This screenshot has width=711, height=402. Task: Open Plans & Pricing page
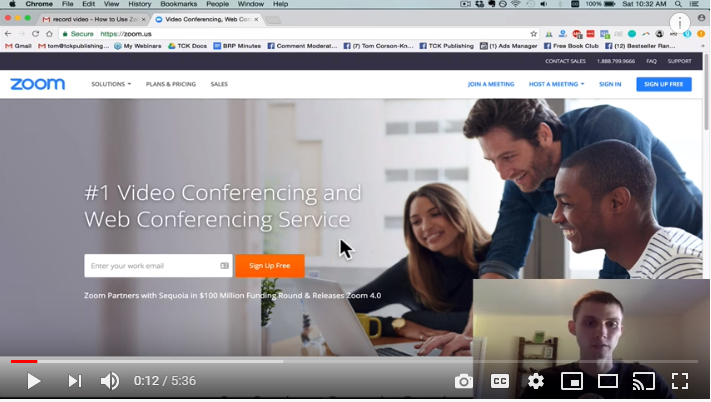coord(171,84)
